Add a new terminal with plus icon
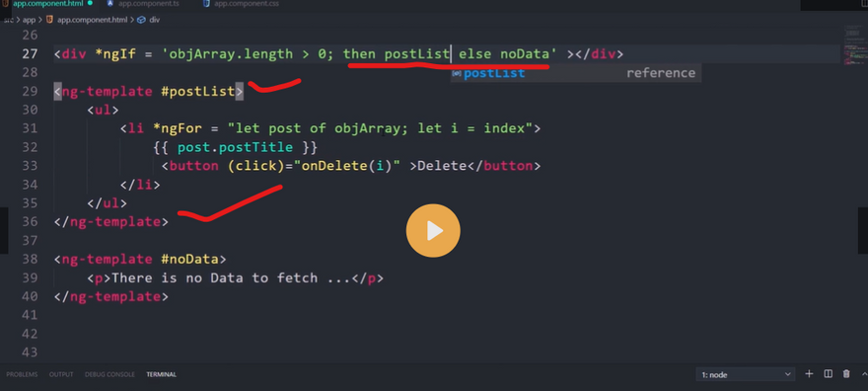 (809, 374)
